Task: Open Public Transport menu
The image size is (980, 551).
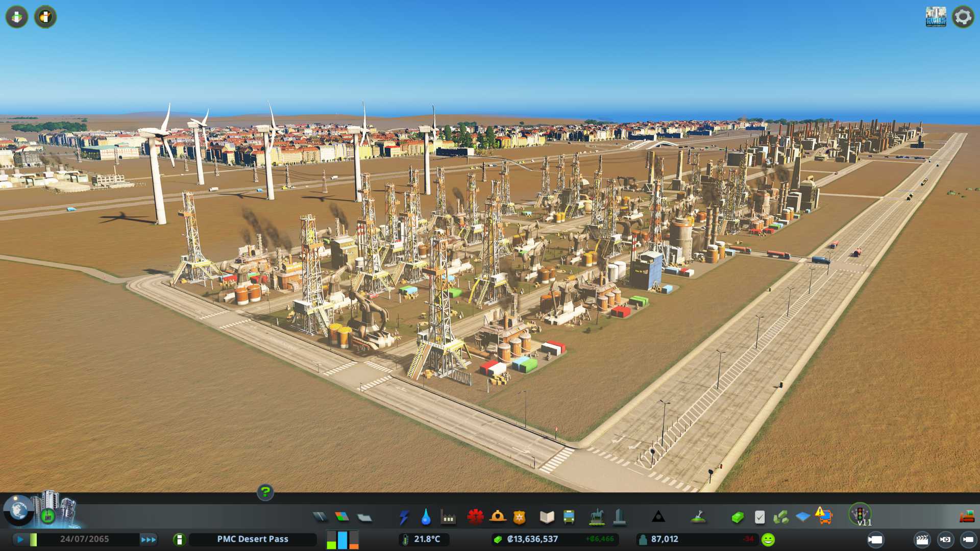Action: click(x=569, y=517)
